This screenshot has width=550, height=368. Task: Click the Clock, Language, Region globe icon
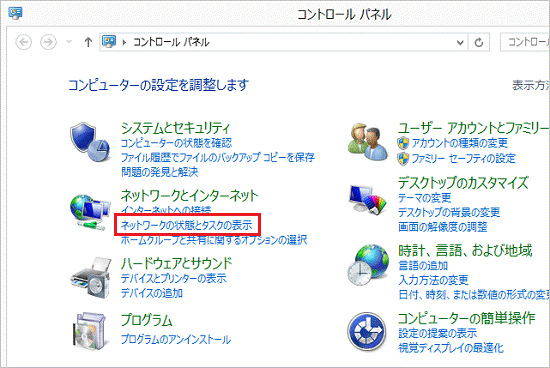tap(368, 265)
